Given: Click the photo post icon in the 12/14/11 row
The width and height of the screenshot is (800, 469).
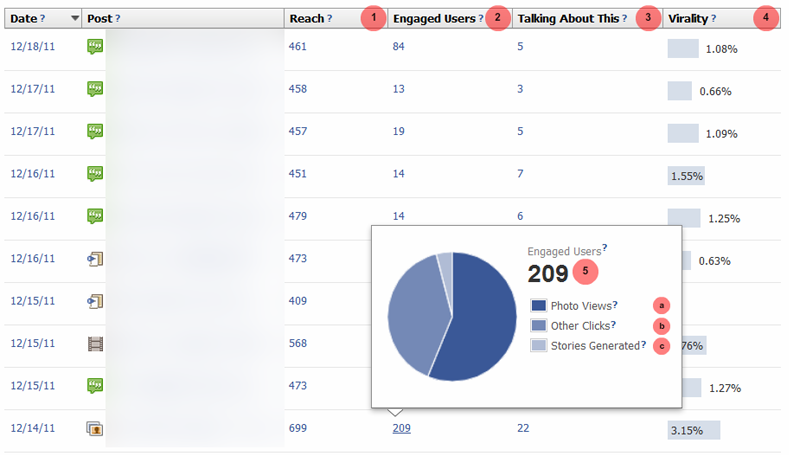Looking at the screenshot, I should click(95, 429).
